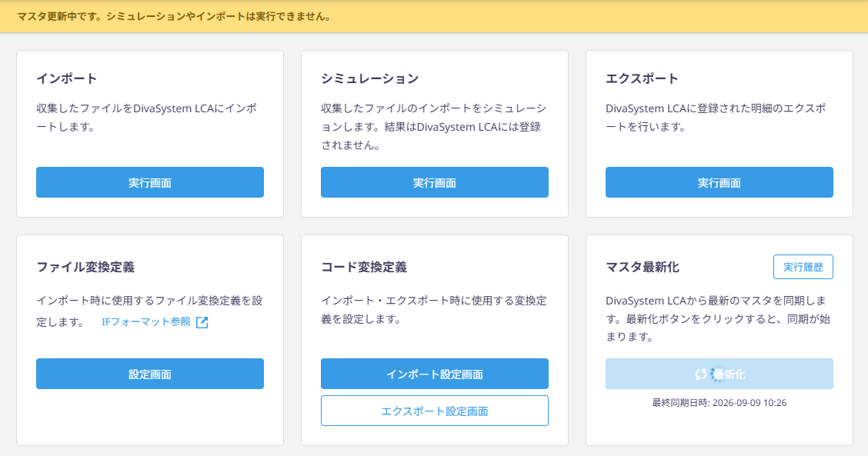Click the インポート設定画面 button
868x456 pixels.
point(435,374)
